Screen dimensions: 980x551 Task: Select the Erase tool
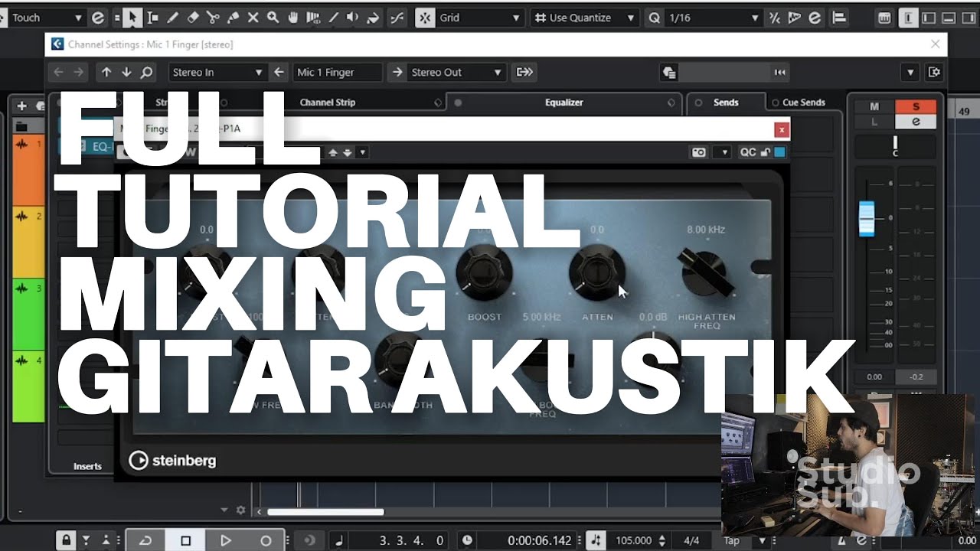pos(193,18)
